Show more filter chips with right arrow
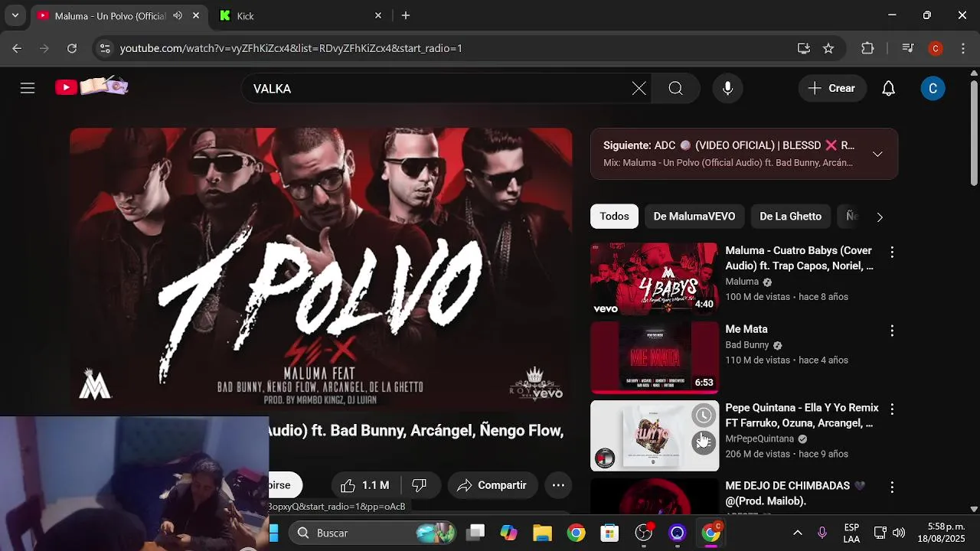 tap(880, 217)
